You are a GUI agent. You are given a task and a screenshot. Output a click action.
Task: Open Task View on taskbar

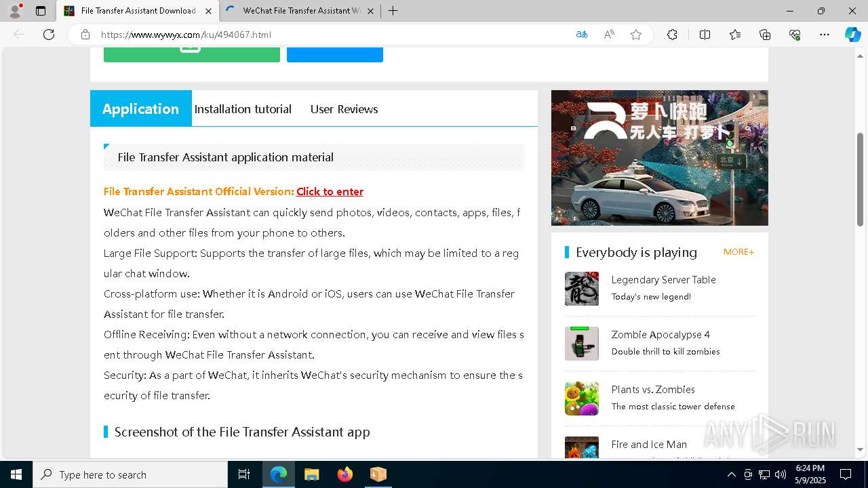coord(244,474)
